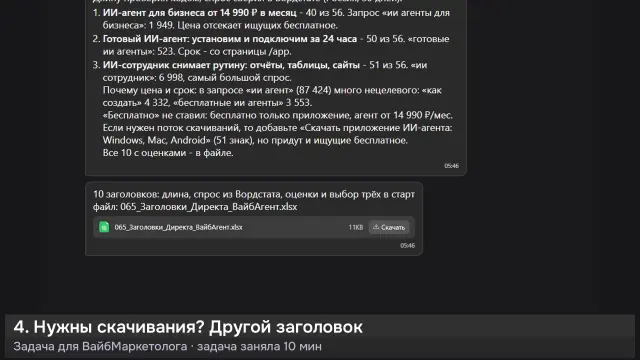Click the green spreadsheet file icon

104,227
